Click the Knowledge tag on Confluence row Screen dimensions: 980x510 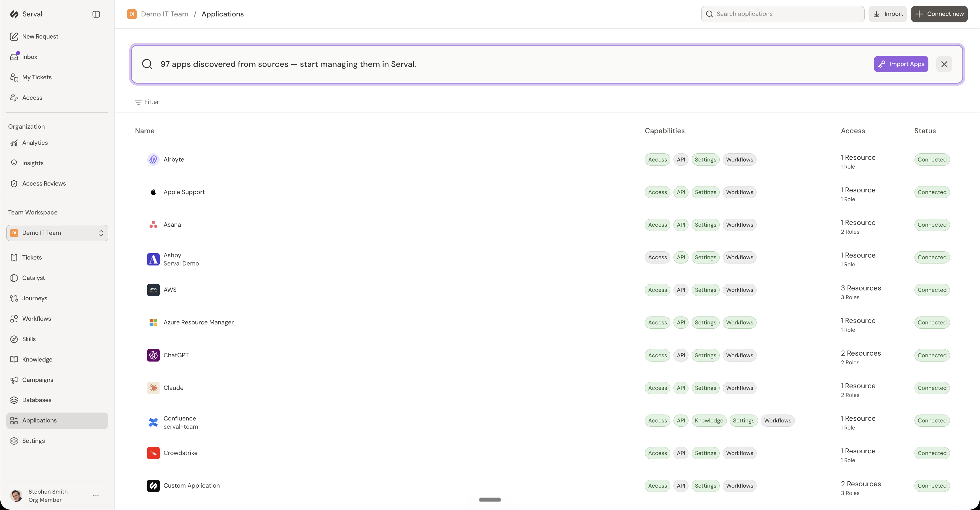coord(709,421)
